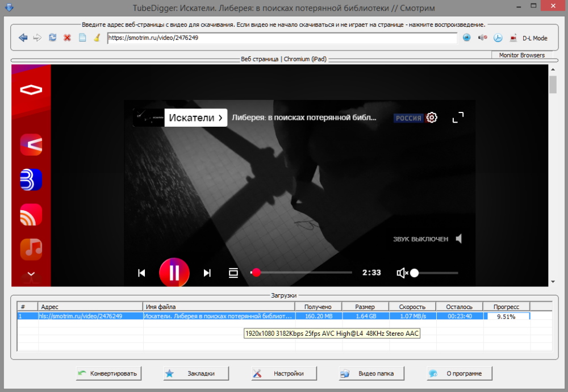Click the Размер column header
This screenshot has height=392, width=568.
pos(365,307)
